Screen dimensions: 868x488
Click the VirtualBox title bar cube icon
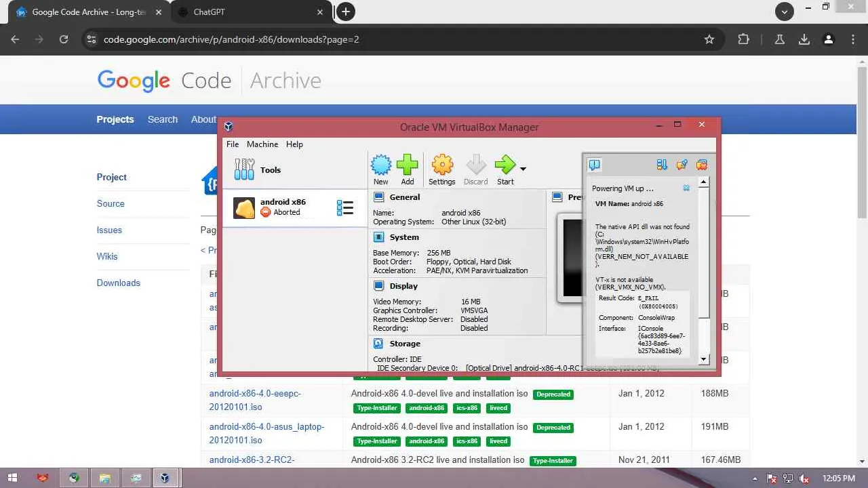(x=229, y=126)
